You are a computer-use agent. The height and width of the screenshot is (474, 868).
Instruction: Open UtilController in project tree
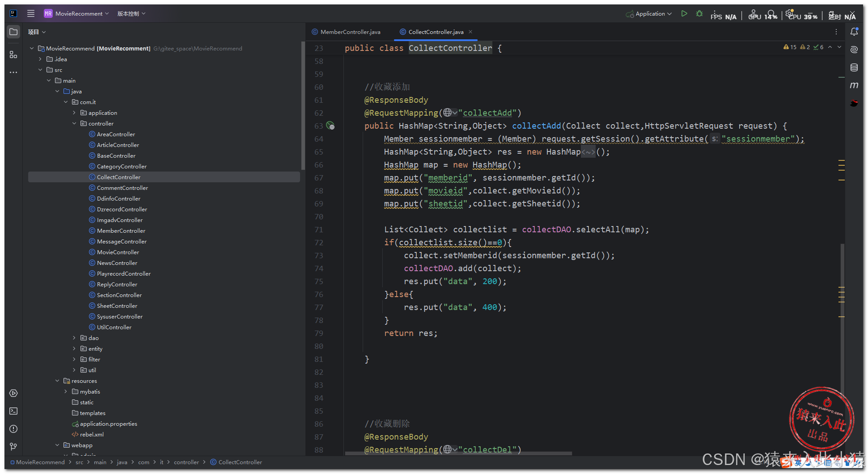pyautogui.click(x=114, y=327)
